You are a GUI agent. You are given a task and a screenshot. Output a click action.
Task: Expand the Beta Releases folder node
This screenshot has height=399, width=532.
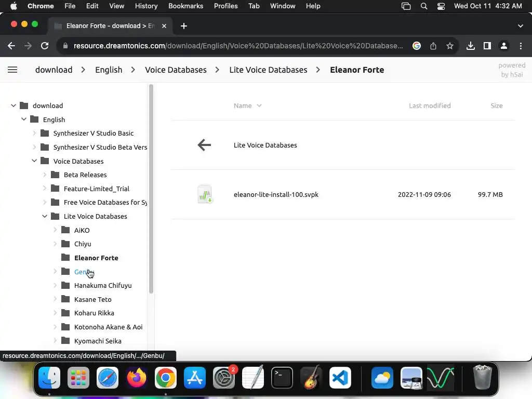point(45,175)
